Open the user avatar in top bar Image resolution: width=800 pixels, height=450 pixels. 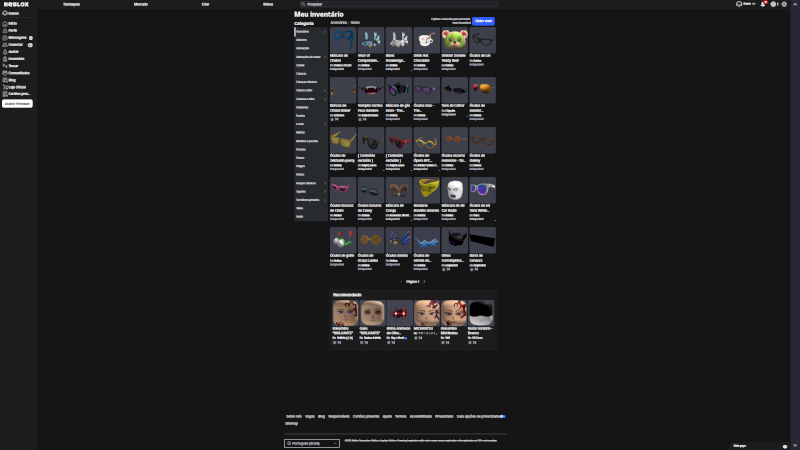click(739, 4)
